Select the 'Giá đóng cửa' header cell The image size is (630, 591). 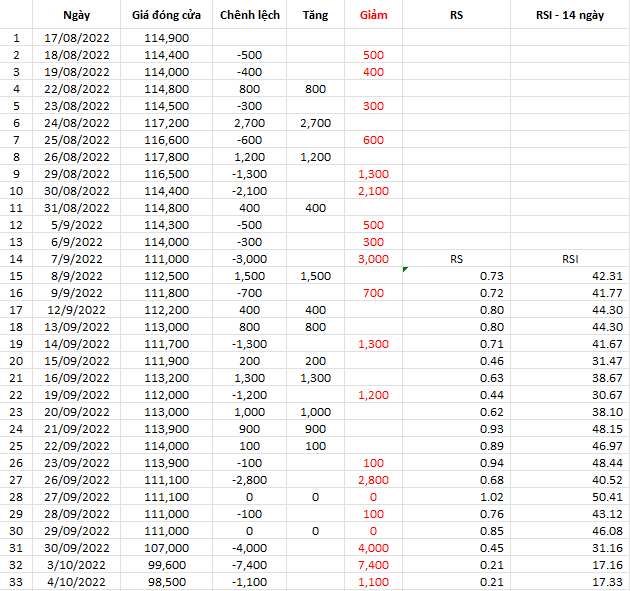[x=166, y=15]
